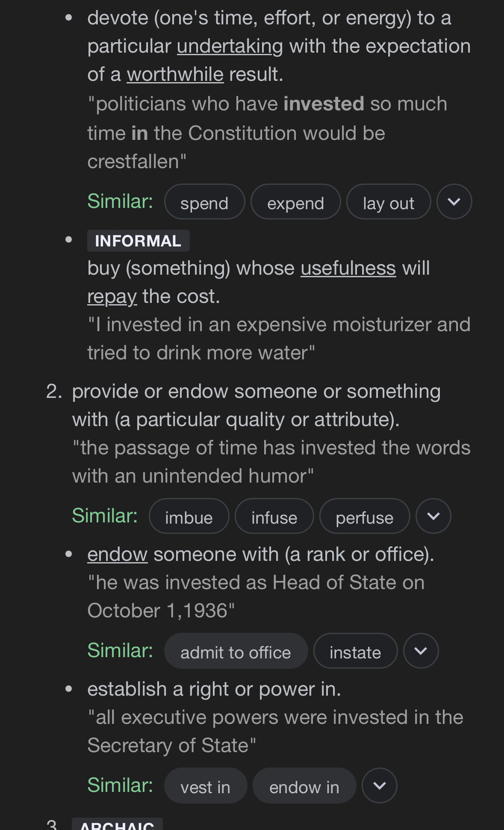Select the 'endow in' synonym chip
The image size is (504, 830).
pyautogui.click(x=304, y=786)
